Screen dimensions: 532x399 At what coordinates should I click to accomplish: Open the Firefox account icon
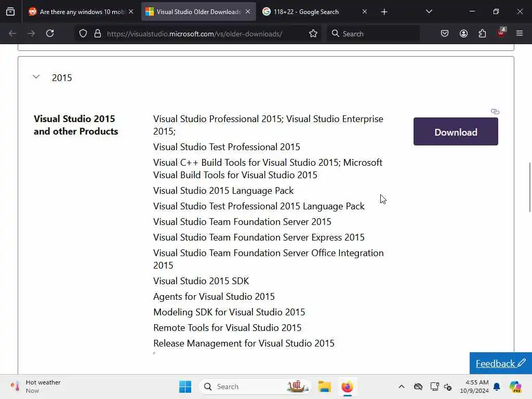463,34
